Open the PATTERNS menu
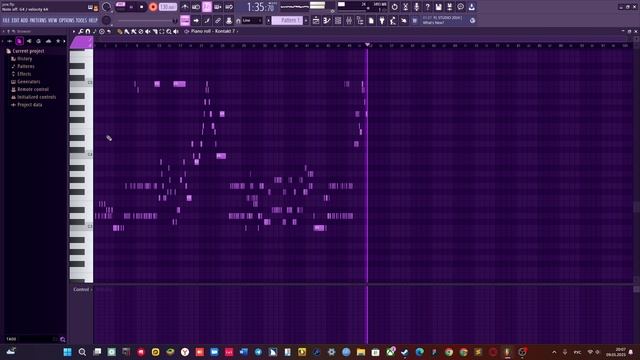This screenshot has width=640, height=360. [38, 20]
